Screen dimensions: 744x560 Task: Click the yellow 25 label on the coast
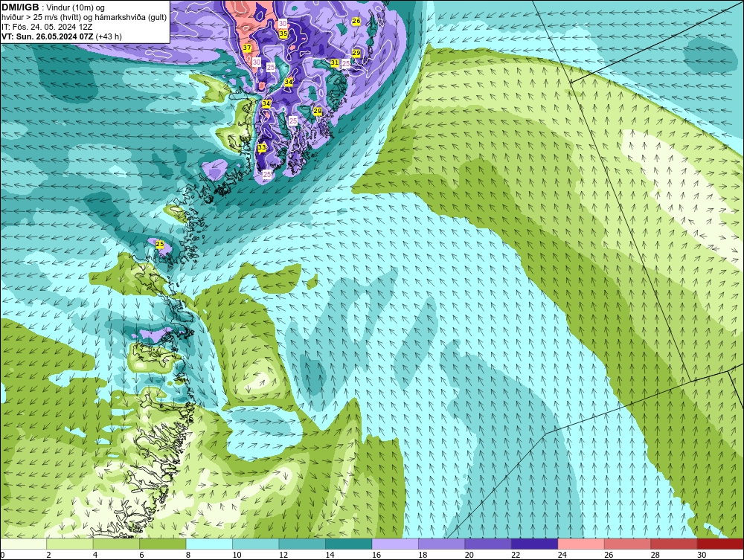[x=160, y=244]
